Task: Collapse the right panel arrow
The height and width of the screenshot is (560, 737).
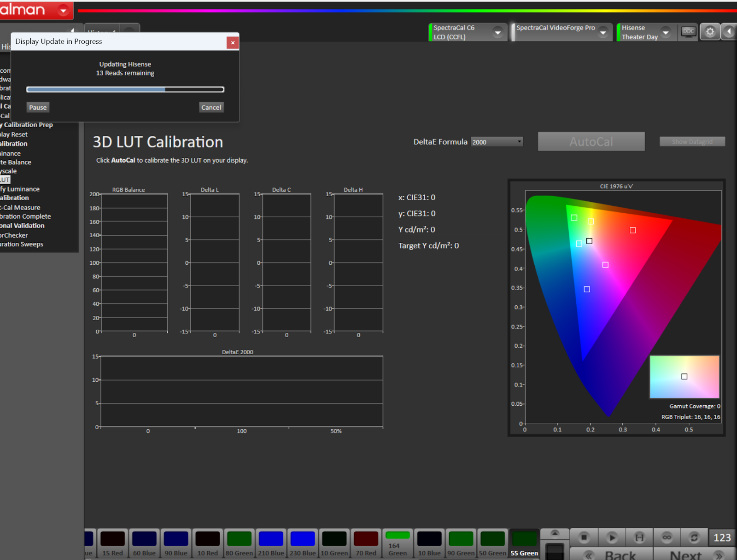Action: (729, 32)
